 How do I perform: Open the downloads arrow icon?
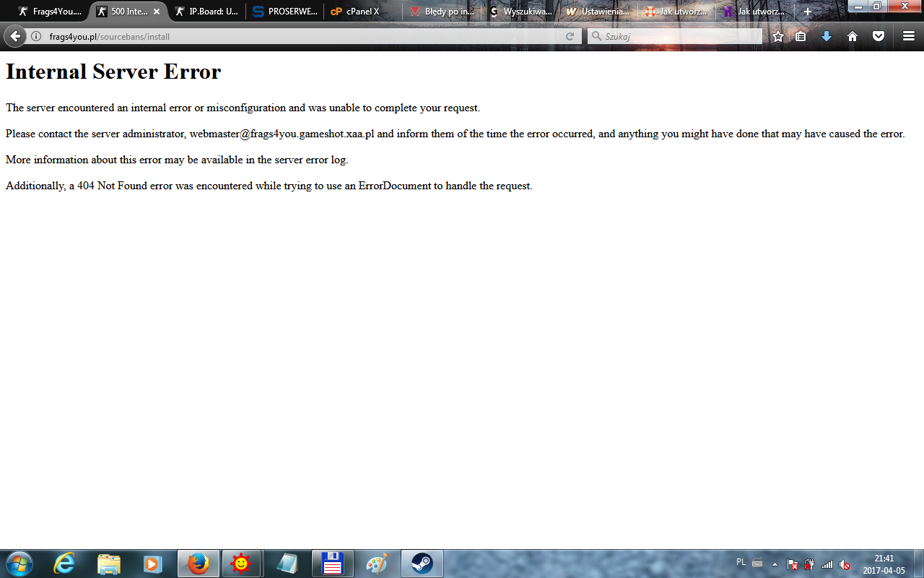(827, 36)
